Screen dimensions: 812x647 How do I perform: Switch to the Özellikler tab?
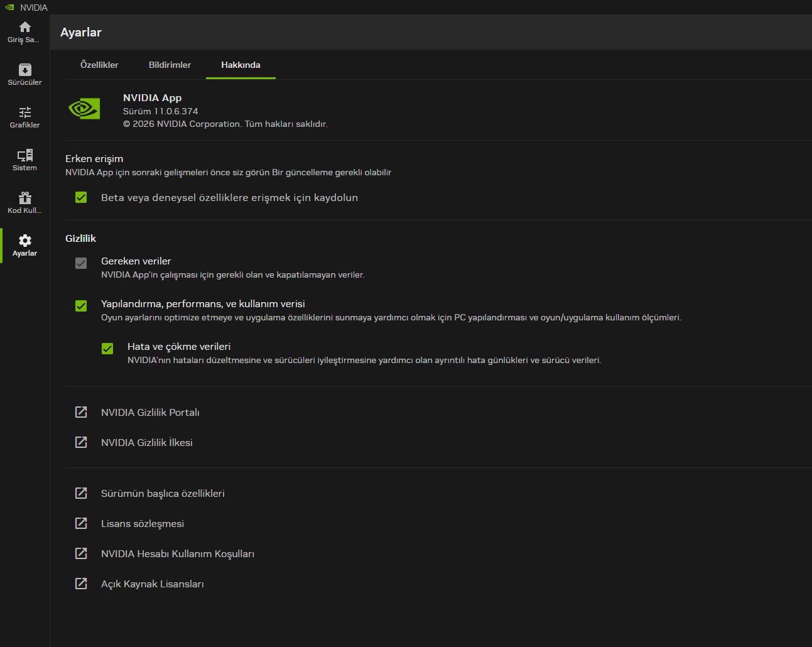pyautogui.click(x=99, y=65)
